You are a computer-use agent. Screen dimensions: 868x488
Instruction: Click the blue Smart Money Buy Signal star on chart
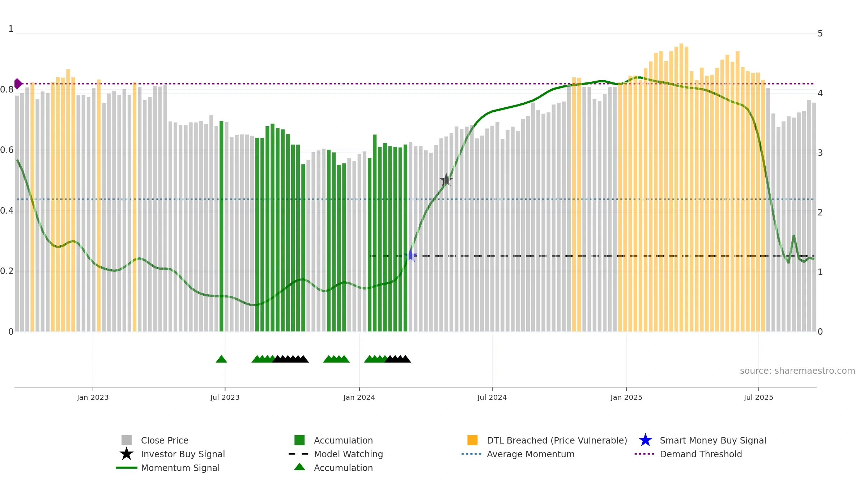(410, 256)
